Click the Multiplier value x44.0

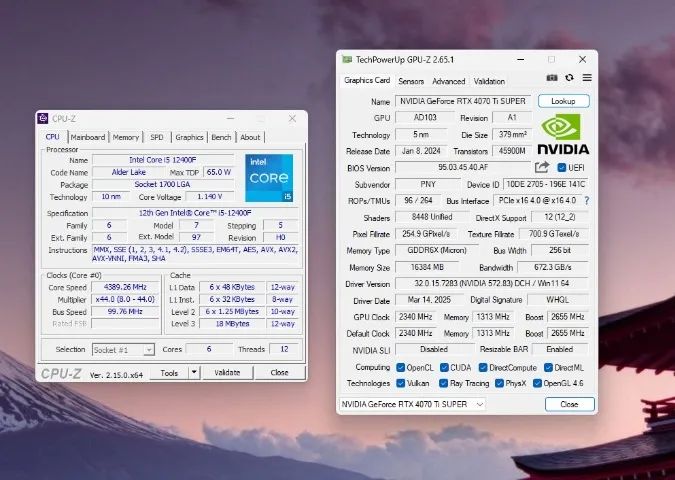pyautogui.click(x=125, y=299)
